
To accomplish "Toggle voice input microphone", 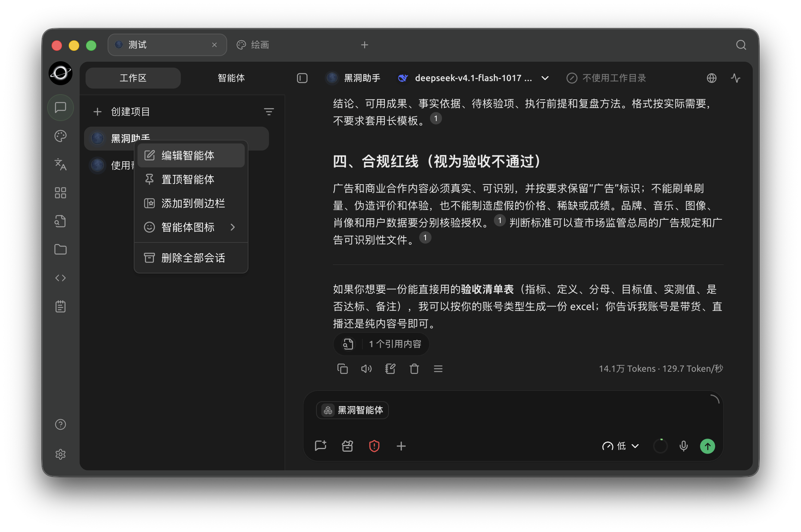I will (x=683, y=446).
